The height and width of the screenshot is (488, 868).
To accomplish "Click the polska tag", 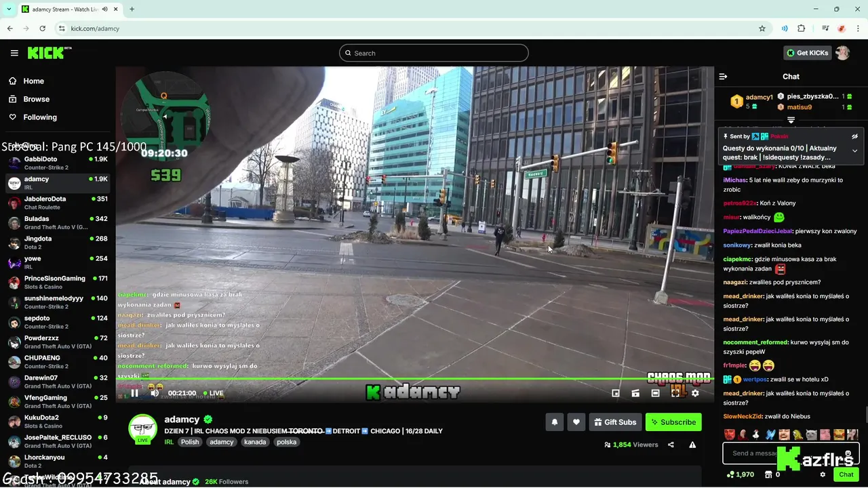I will point(286,442).
